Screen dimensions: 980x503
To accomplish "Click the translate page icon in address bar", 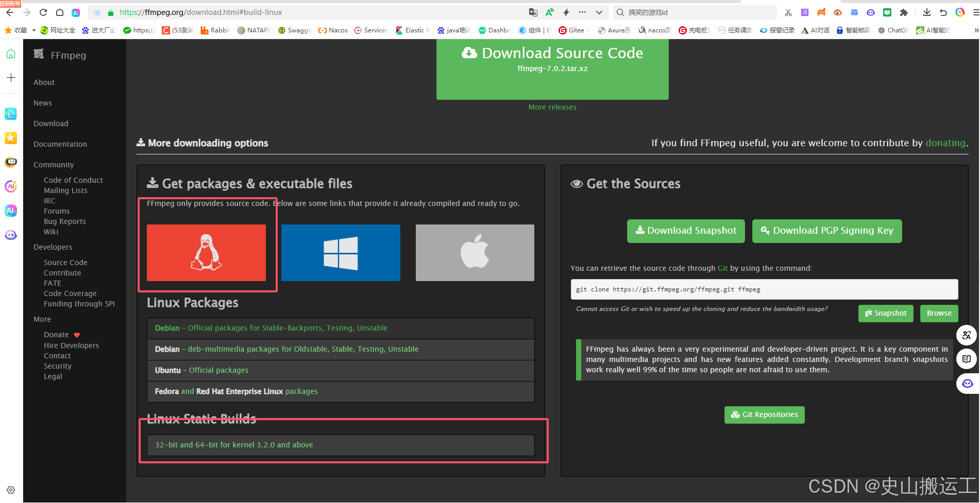I will click(x=533, y=12).
